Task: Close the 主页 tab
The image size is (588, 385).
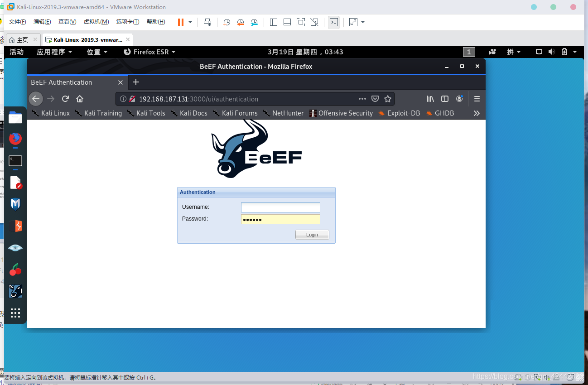Action: point(35,40)
